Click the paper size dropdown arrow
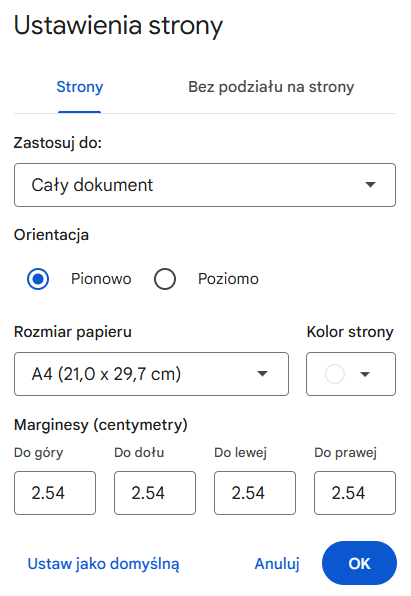Viewport: 411px width, 596px height. [262, 374]
